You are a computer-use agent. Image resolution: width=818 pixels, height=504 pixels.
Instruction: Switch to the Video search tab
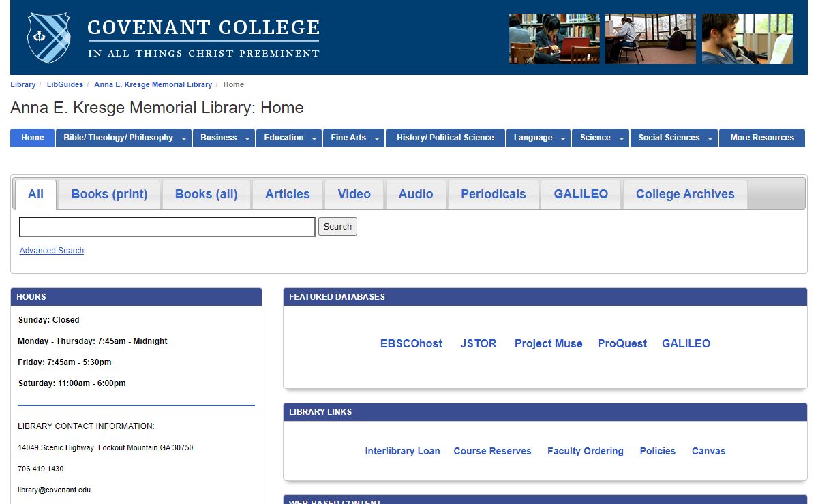[354, 194]
